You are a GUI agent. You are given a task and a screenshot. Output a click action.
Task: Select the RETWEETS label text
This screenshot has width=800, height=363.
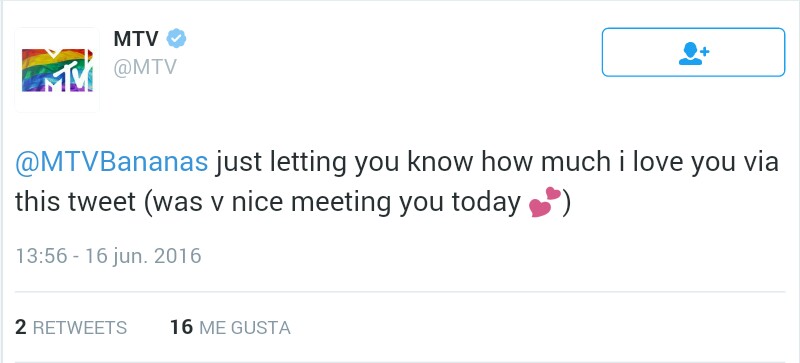(80, 328)
